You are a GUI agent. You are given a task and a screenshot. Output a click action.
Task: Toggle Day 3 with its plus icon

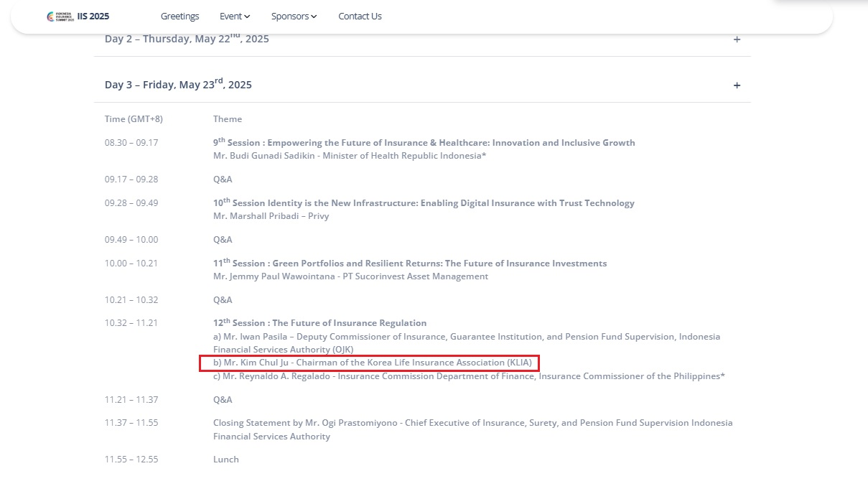[x=737, y=85]
